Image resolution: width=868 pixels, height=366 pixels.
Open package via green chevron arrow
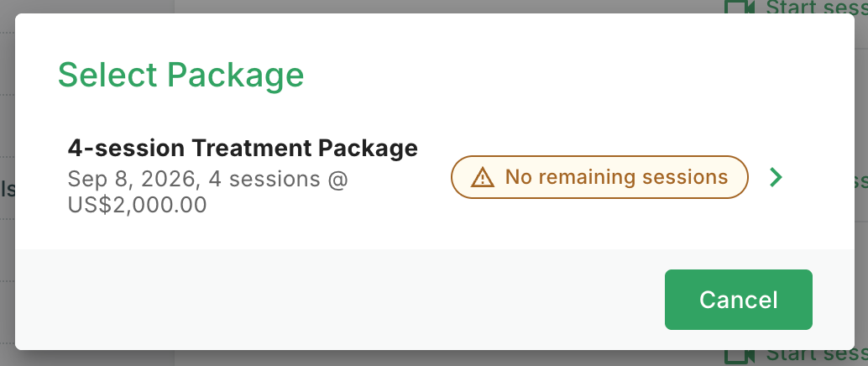pos(776,177)
